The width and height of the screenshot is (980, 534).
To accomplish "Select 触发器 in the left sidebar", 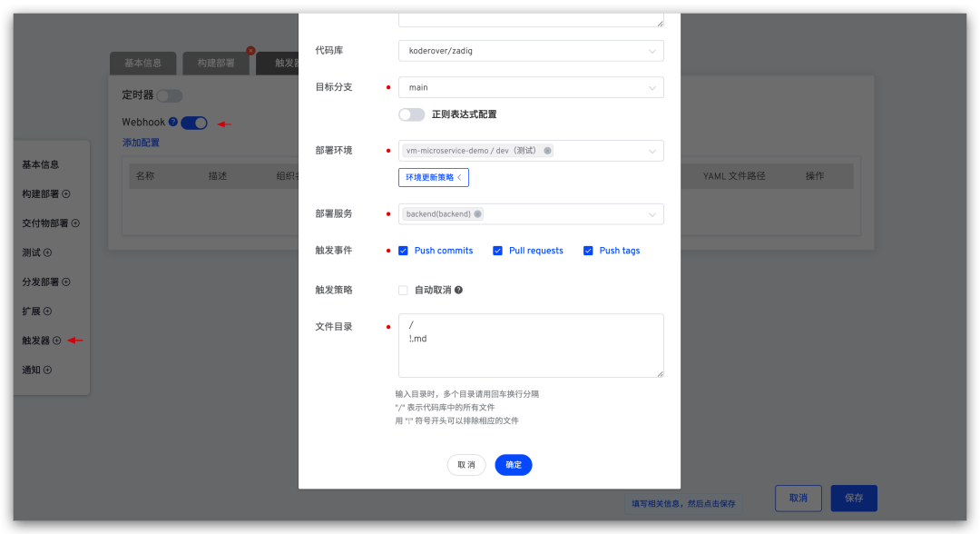I will pos(35,341).
